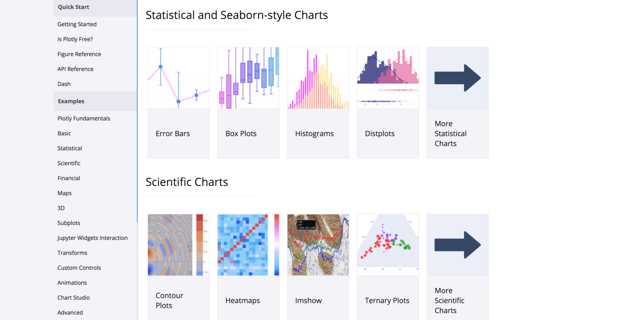644x320 pixels.
Task: Open the Error Bars chart thumbnail
Action: coord(178,78)
